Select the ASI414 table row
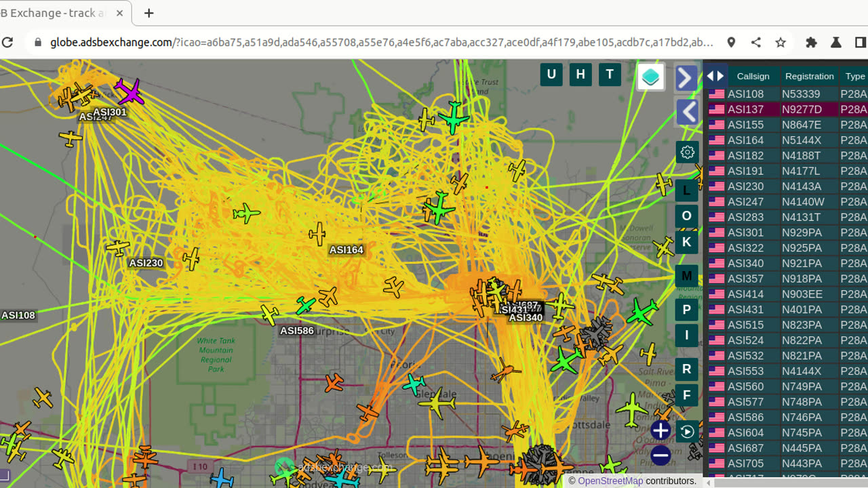This screenshot has height=488, width=868. (x=787, y=294)
